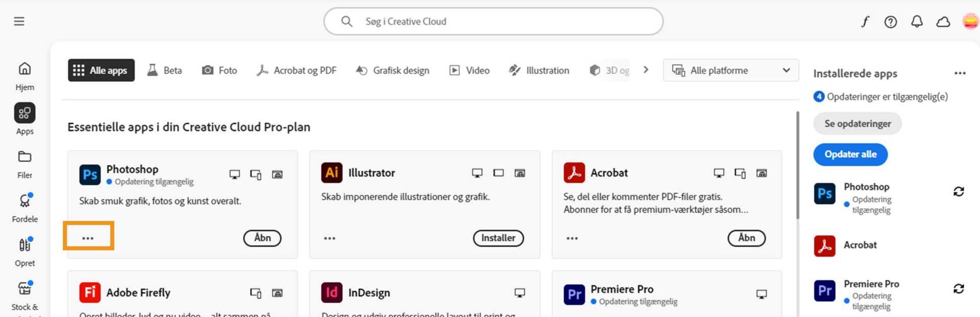The height and width of the screenshot is (317, 980).
Task: Open Fordele in the sidebar
Action: pyautogui.click(x=24, y=208)
